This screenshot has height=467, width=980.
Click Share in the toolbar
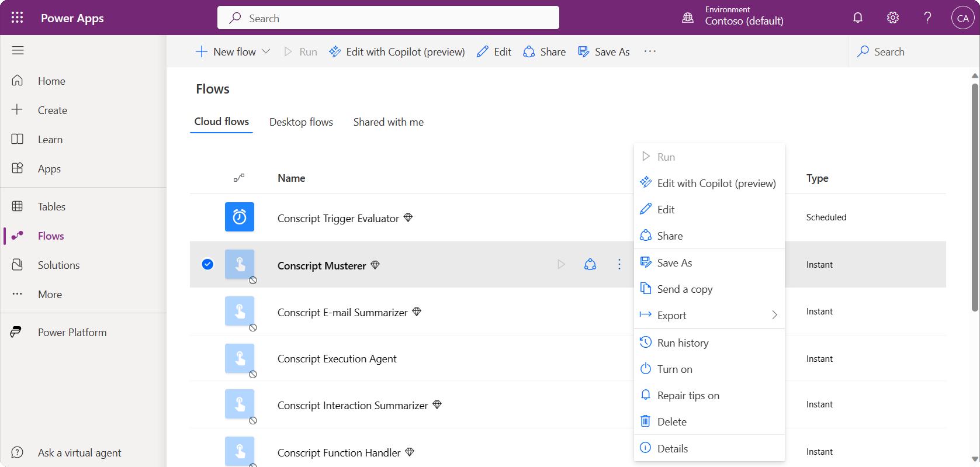544,51
